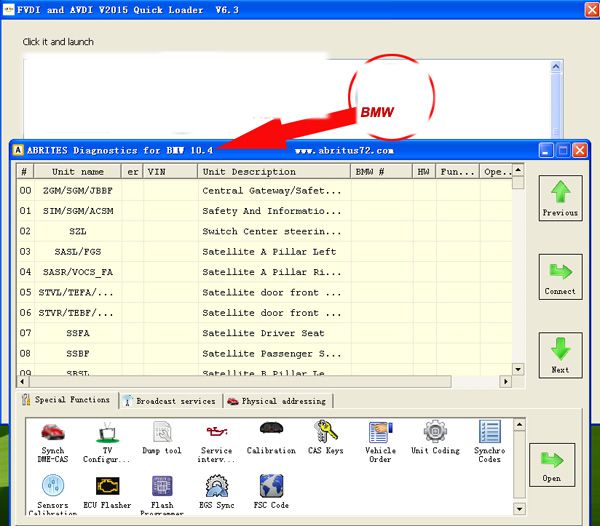Minimize the ABRITES Diagnostics window

tap(546, 150)
